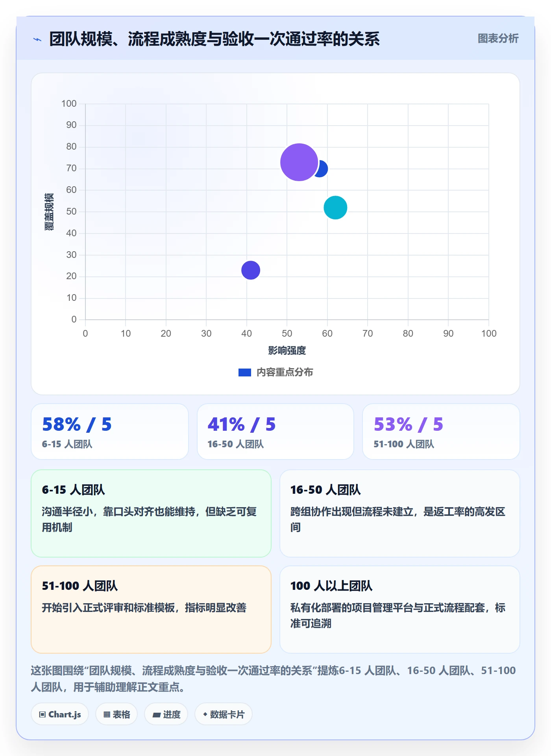Click the 数据卡片 tag chip
This screenshot has height=756, width=551.
(x=224, y=714)
